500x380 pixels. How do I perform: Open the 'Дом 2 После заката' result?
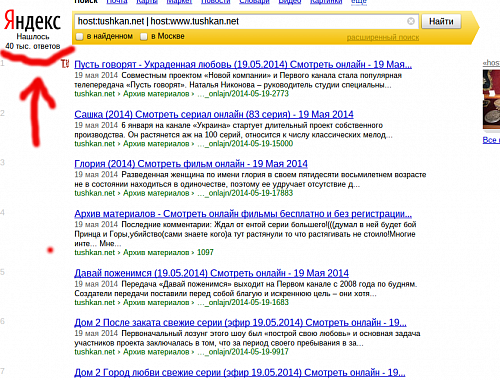click(x=240, y=323)
